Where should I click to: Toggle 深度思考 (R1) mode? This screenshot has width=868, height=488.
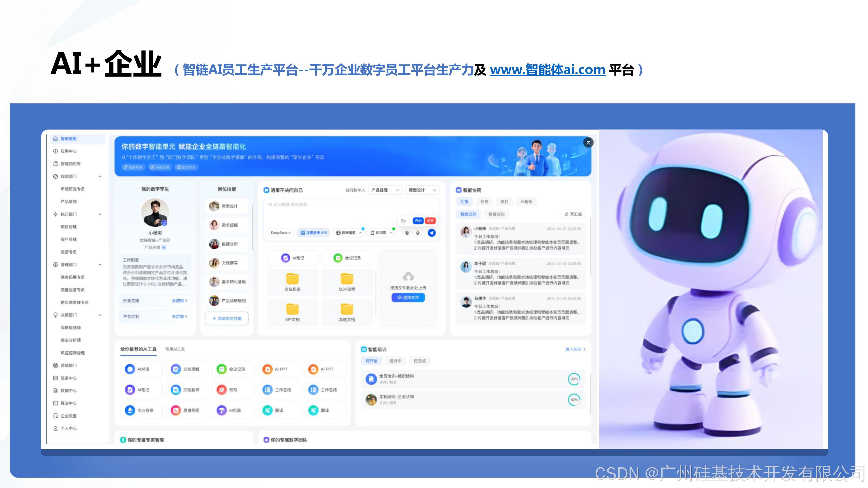tap(314, 233)
